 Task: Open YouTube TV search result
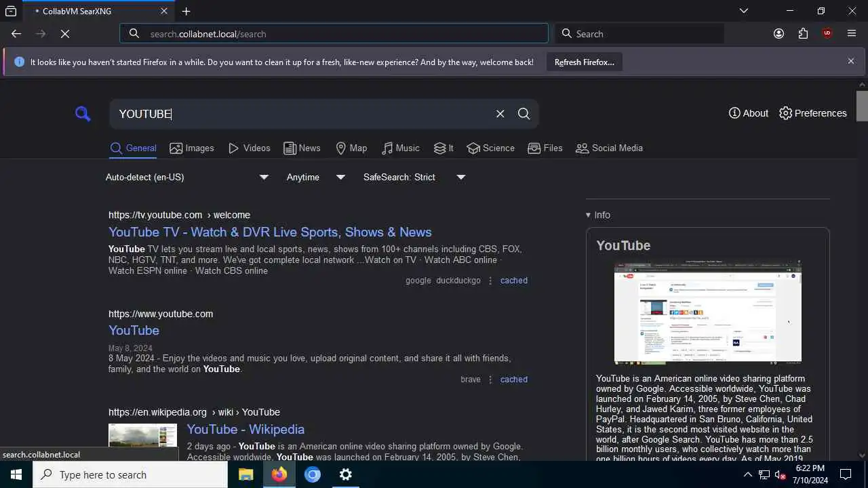coord(270,232)
